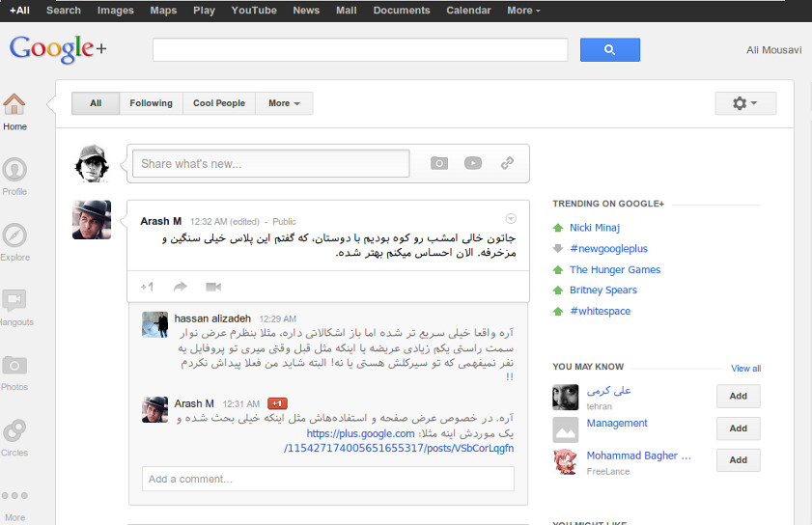Click Arash M's post avatar thumbnail
The height and width of the screenshot is (525, 812).
92,219
